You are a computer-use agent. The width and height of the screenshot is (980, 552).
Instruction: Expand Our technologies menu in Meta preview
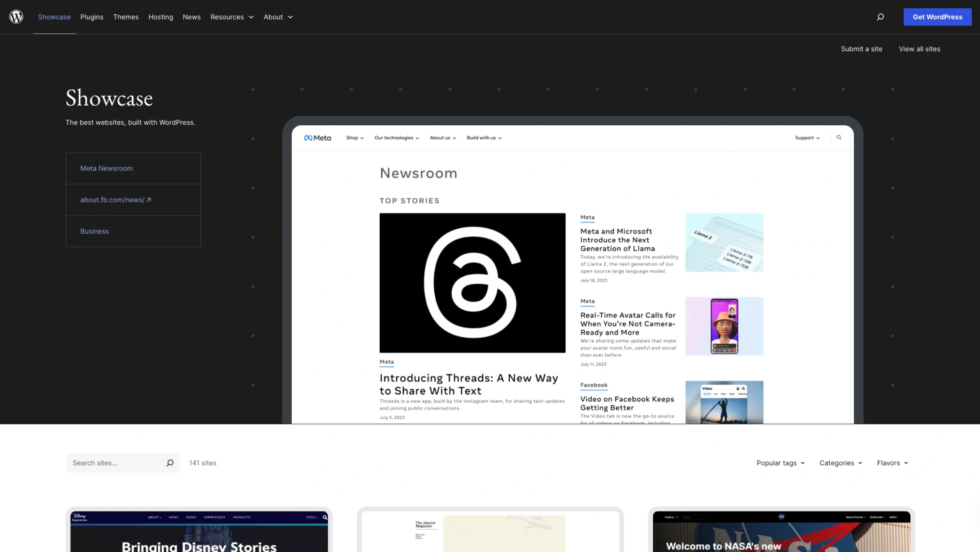397,138
